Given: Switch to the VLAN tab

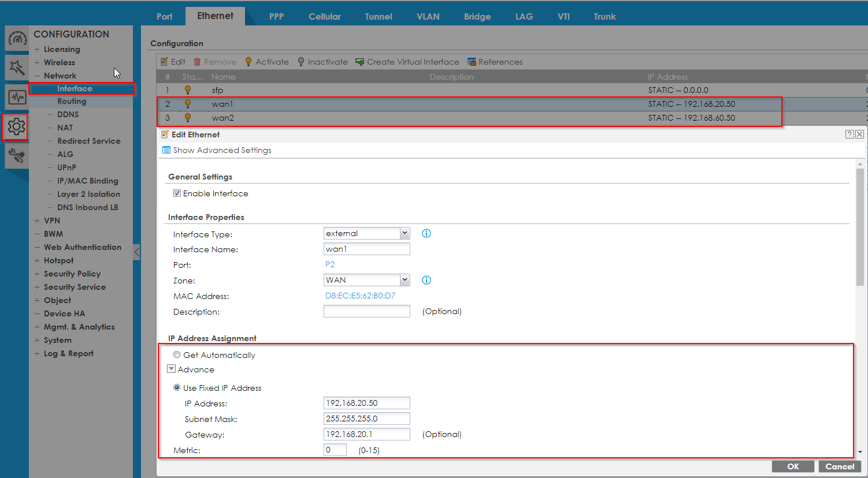Looking at the screenshot, I should point(428,17).
